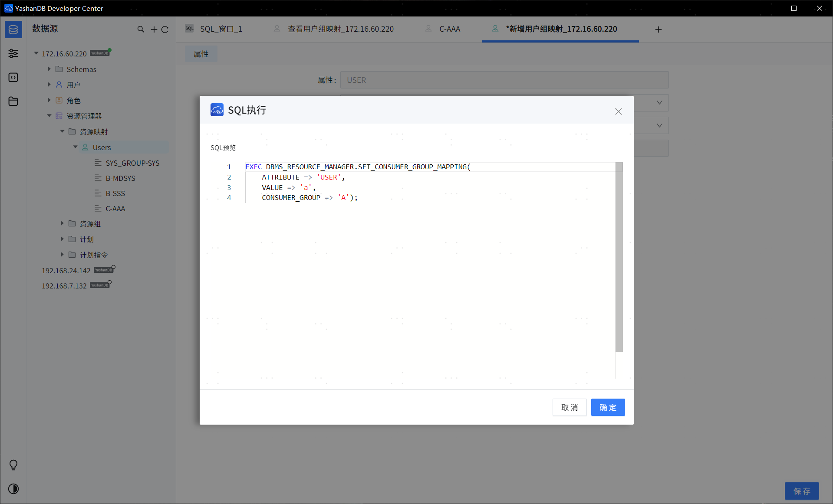Expand the 计划 folder
This screenshot has height=504, width=833.
point(62,239)
